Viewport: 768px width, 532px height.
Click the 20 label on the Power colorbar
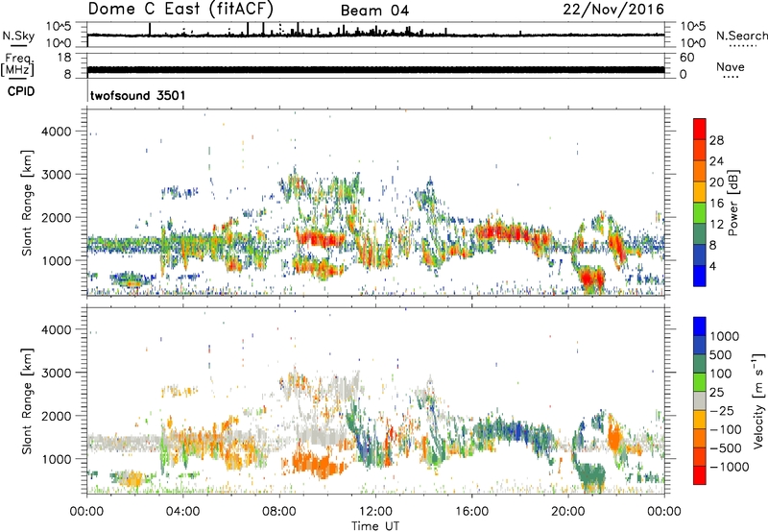[x=716, y=182]
